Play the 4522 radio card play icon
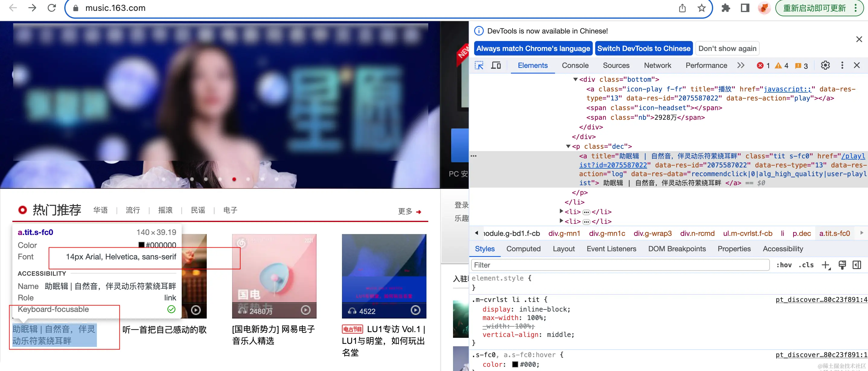868x371 pixels. (415, 310)
